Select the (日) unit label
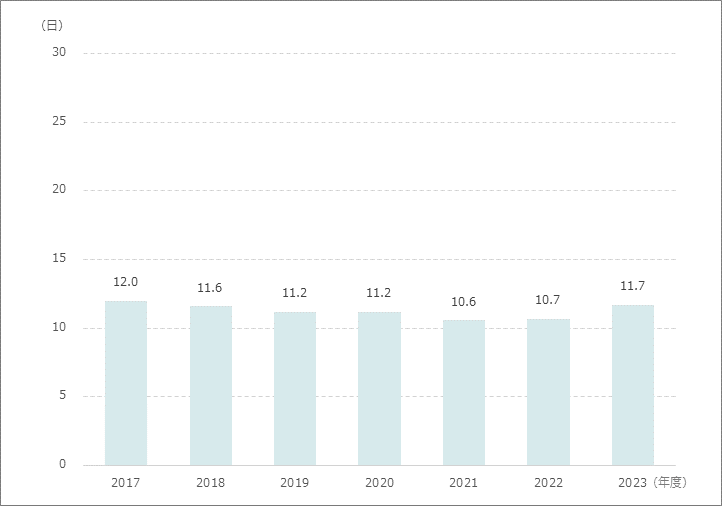Image resolution: width=722 pixels, height=506 pixels. click(53, 25)
